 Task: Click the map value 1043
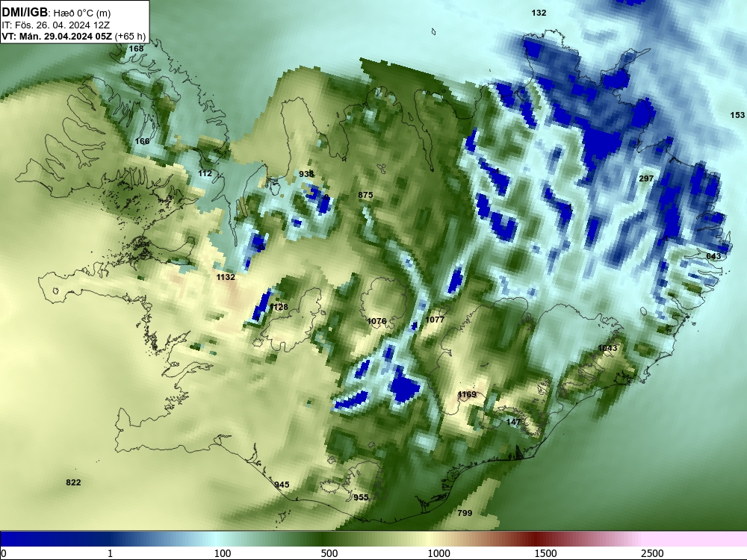607,348
